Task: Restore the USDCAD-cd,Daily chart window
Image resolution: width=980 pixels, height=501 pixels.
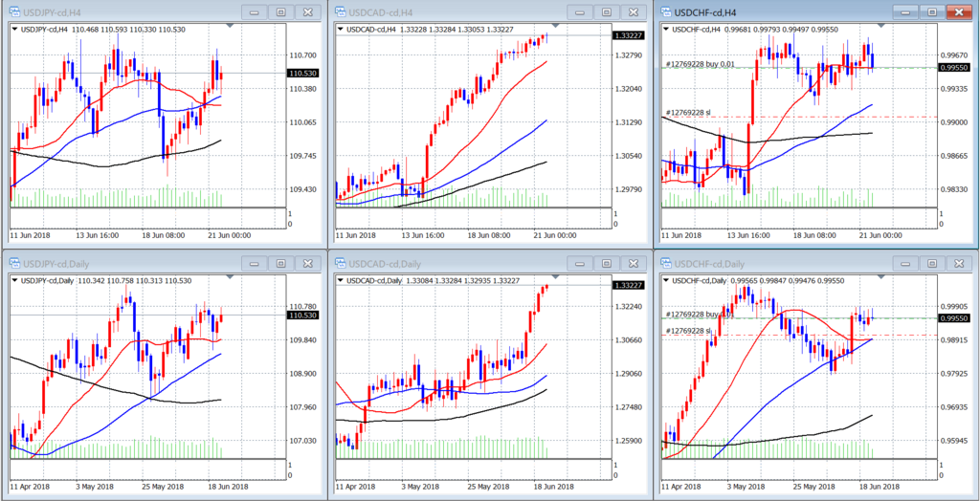Action: (x=606, y=263)
